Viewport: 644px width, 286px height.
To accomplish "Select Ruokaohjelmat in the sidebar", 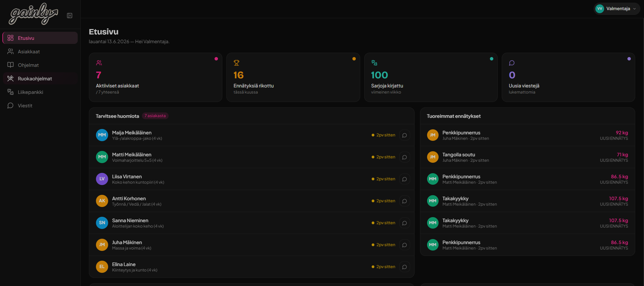I will (x=40, y=78).
